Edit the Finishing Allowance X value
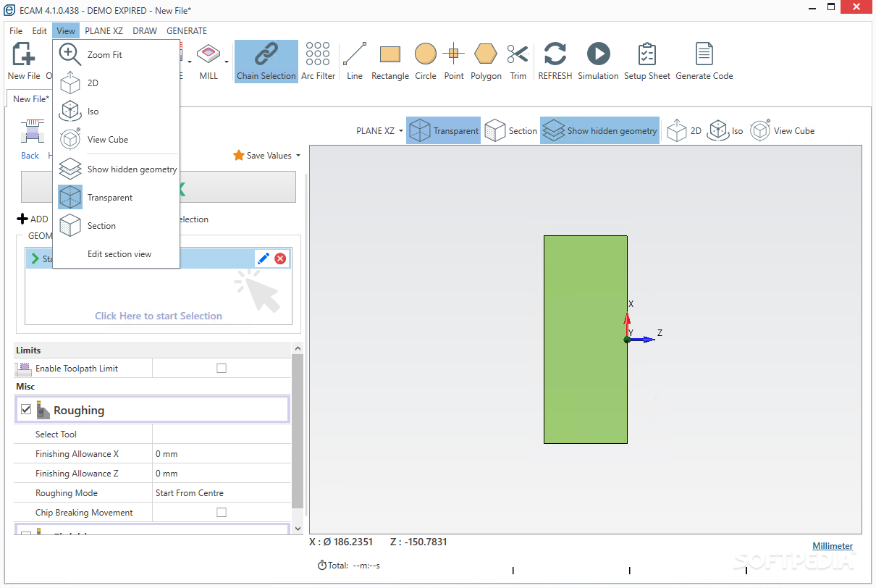 point(222,454)
